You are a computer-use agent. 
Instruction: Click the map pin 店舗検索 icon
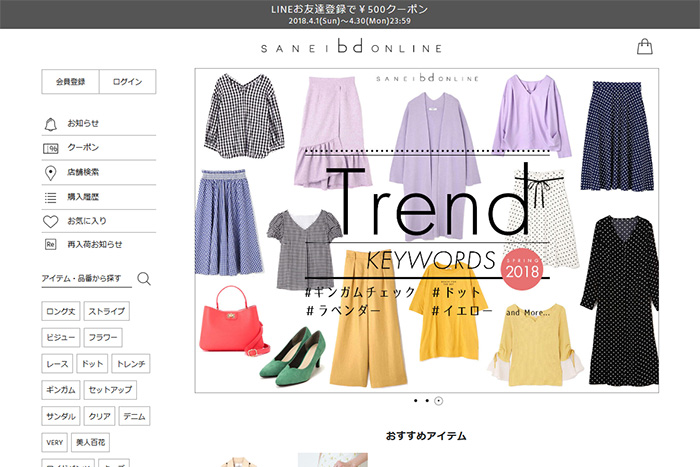pyautogui.click(x=50, y=173)
